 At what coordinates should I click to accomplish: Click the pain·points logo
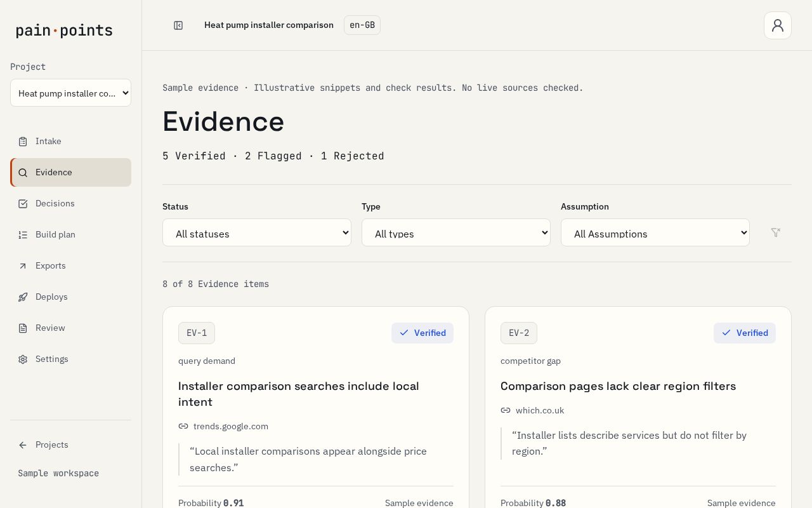[x=64, y=30]
